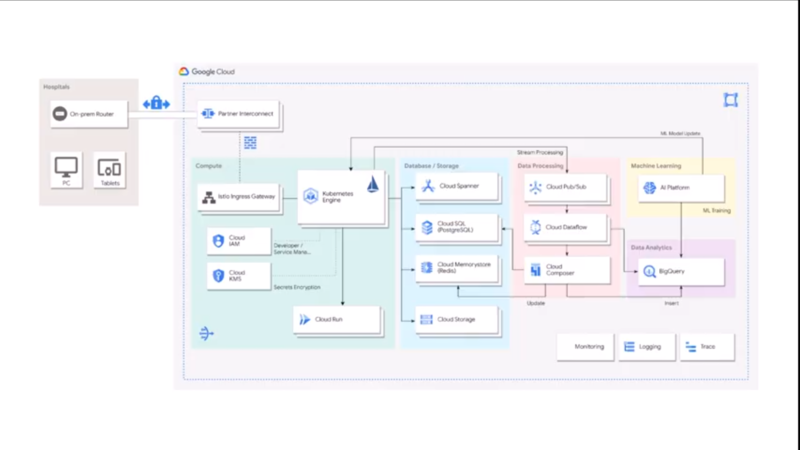
Task: Click the Istio sailboat icon
Action: point(373,184)
